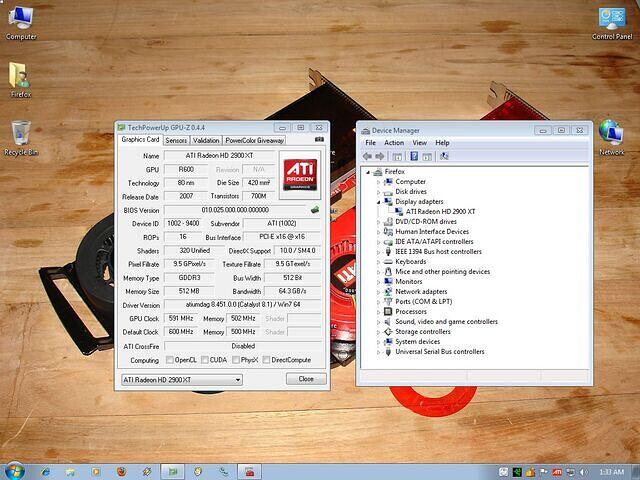Open the Computer desktop icon
This screenshot has height=480, width=640.
[21, 23]
